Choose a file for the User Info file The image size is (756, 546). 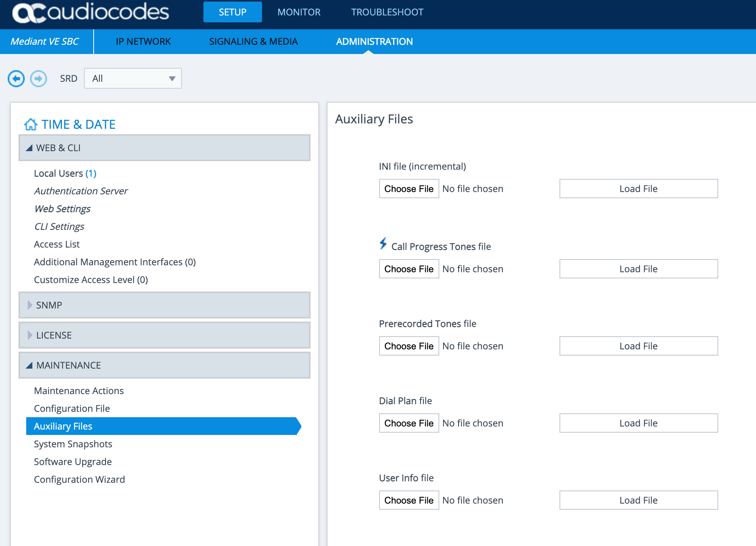click(x=409, y=500)
